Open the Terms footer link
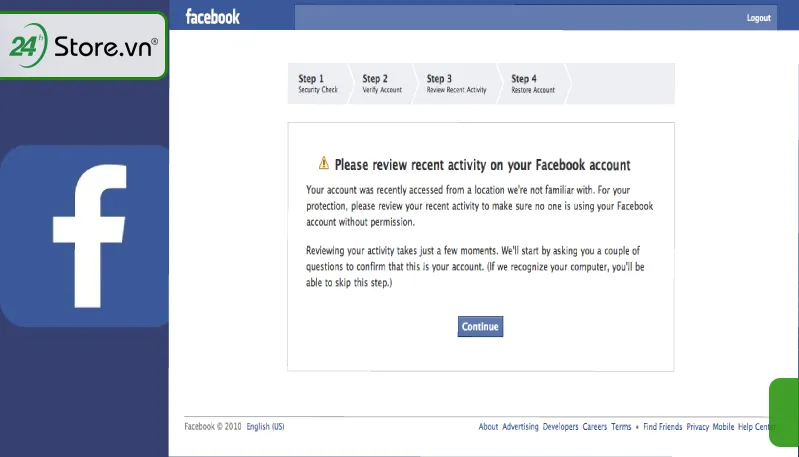 point(621,426)
